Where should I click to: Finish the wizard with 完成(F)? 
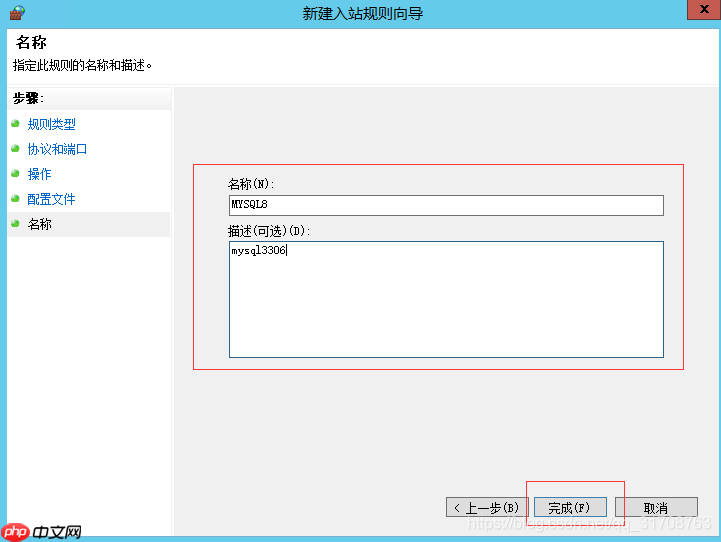[x=570, y=508]
